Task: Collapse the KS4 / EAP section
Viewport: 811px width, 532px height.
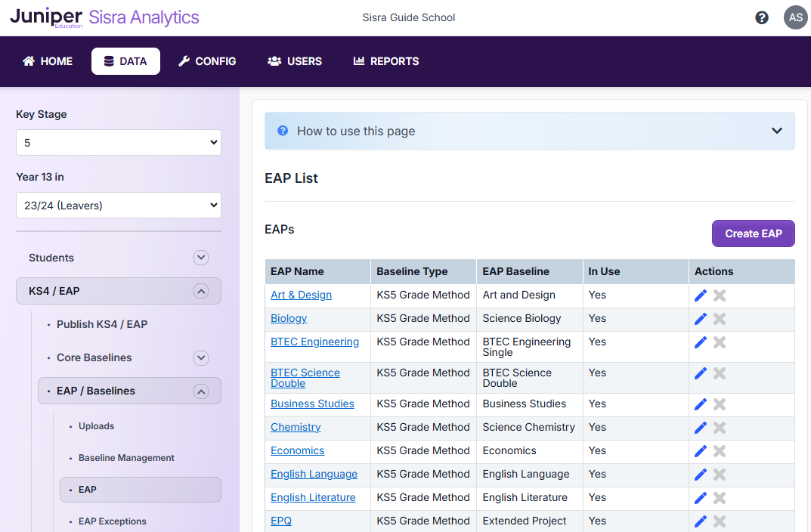Action: pyautogui.click(x=200, y=291)
